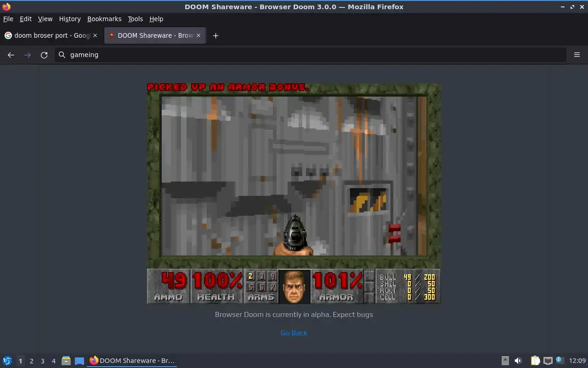The height and width of the screenshot is (368, 588).
Task: Open the file manager from taskbar
Action: click(66, 361)
